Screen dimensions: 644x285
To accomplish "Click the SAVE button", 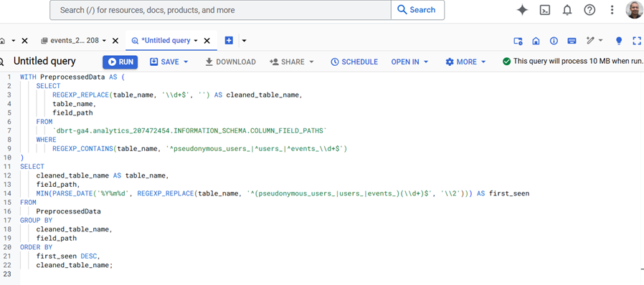I will pyautogui.click(x=164, y=62).
